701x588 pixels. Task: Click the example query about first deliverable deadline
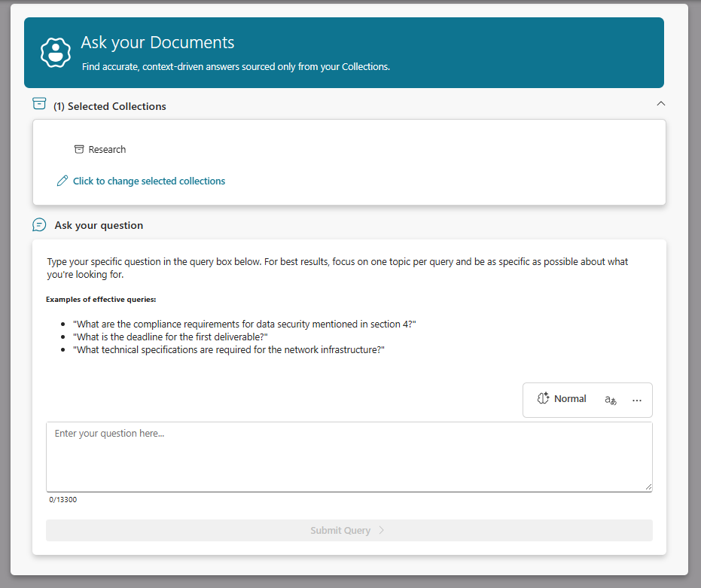[170, 337]
